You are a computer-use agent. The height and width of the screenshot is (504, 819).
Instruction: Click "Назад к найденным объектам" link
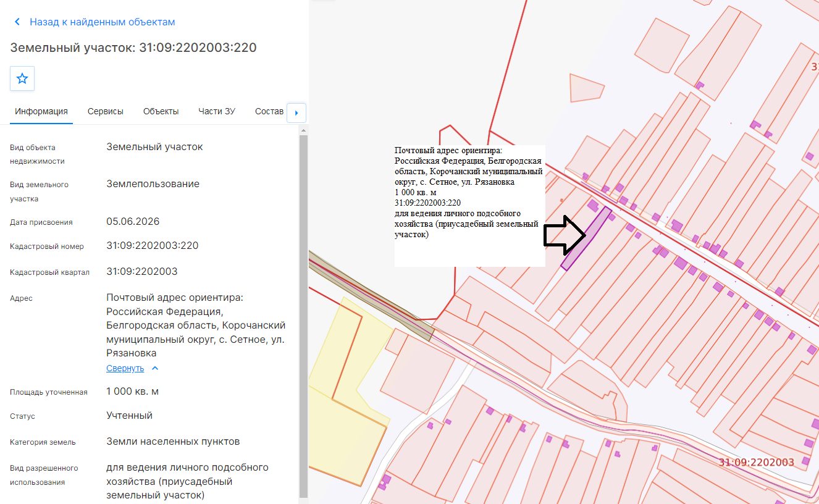pyautogui.click(x=103, y=22)
